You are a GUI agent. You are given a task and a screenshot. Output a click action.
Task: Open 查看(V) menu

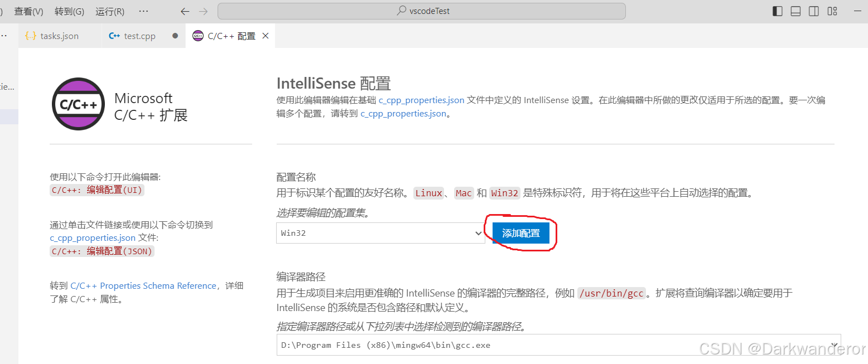[28, 11]
